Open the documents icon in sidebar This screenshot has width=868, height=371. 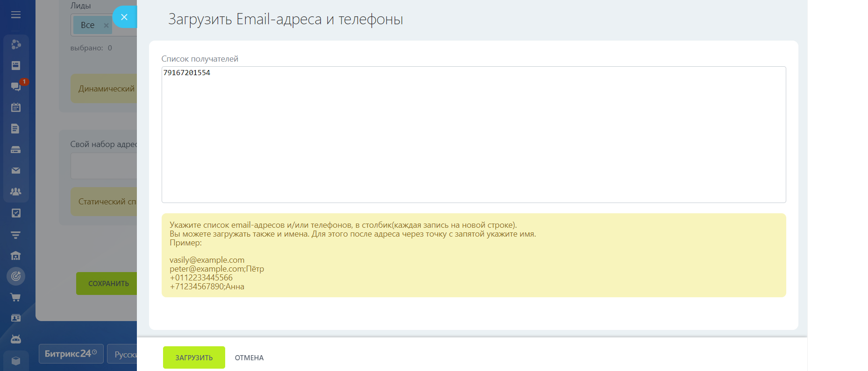[x=16, y=128]
